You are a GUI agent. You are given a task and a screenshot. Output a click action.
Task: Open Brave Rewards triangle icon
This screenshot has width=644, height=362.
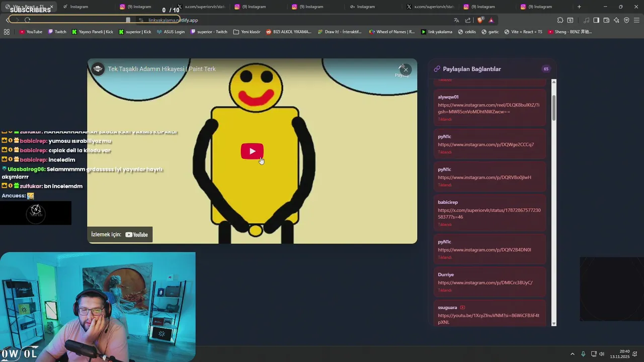point(491,20)
